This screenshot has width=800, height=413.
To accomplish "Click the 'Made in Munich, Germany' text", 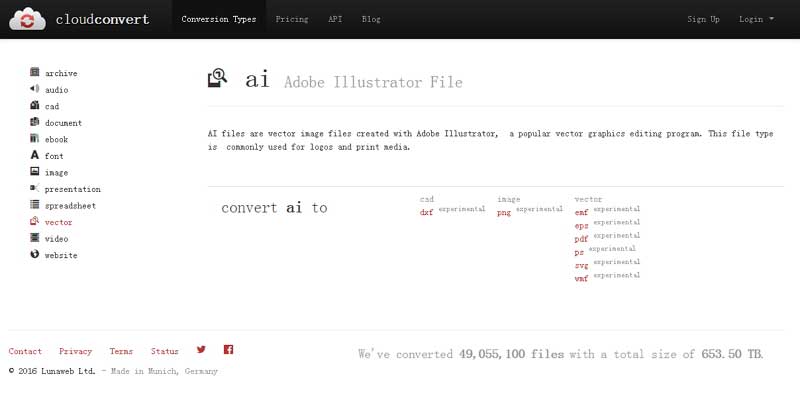I will pyautogui.click(x=164, y=371).
